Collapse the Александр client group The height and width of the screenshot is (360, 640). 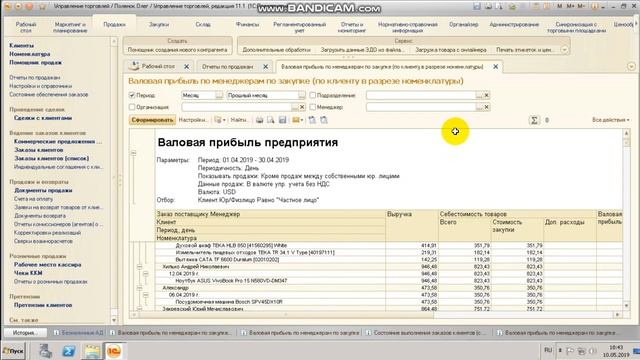pyautogui.click(x=139, y=288)
